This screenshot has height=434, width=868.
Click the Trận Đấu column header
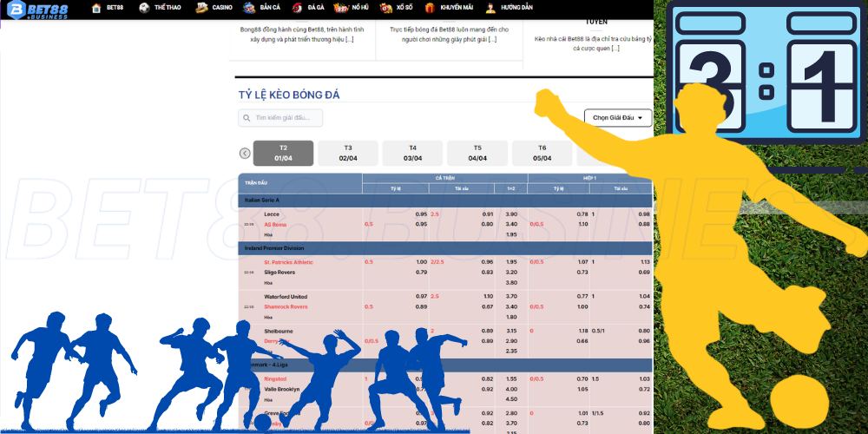256,182
